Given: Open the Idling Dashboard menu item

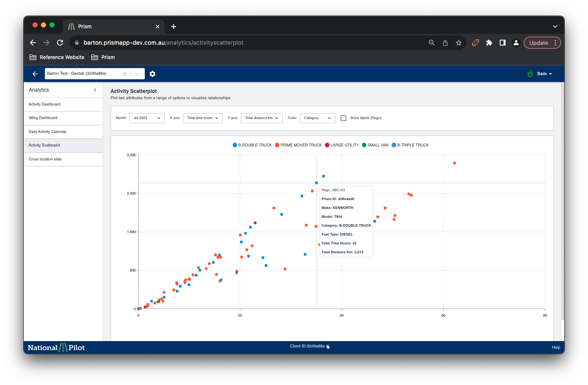Looking at the screenshot, I should coord(43,118).
